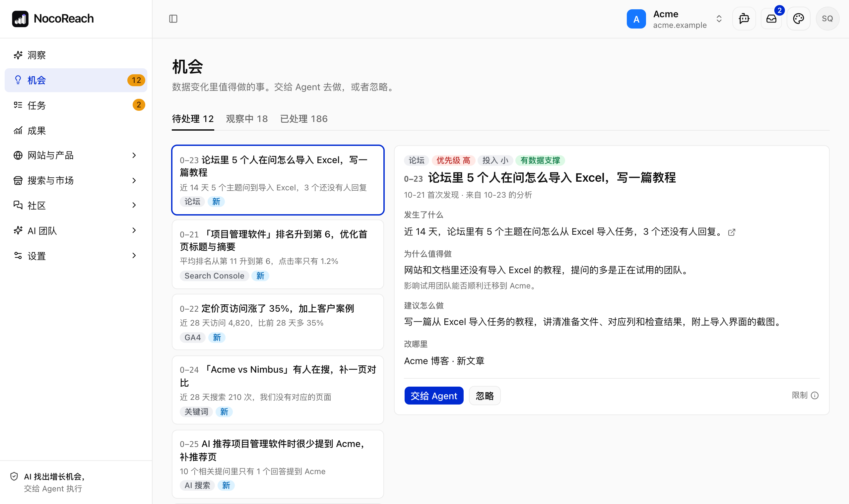Image resolution: width=849 pixels, height=504 pixels.
Task: Click the 机会 lightbulb icon
Action: pos(18,80)
